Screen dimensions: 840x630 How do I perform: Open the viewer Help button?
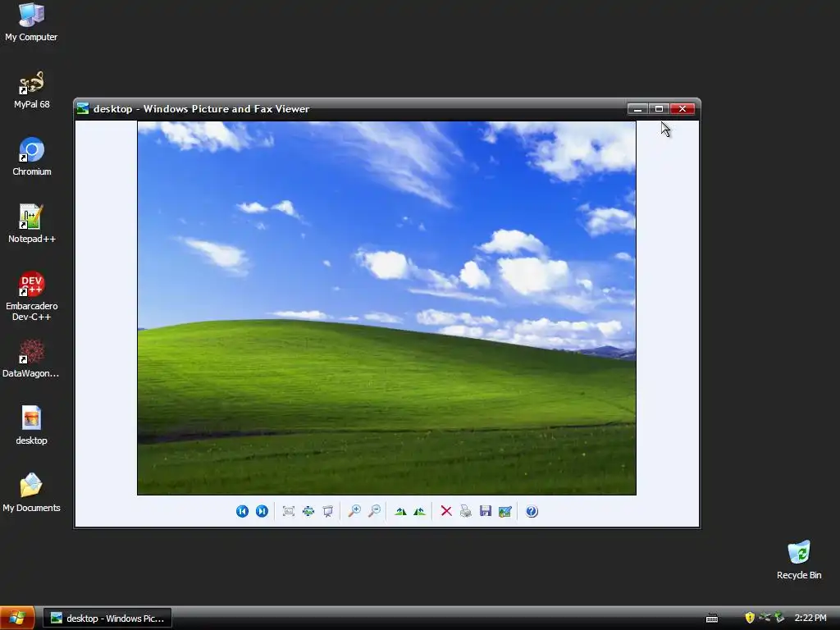[532, 511]
